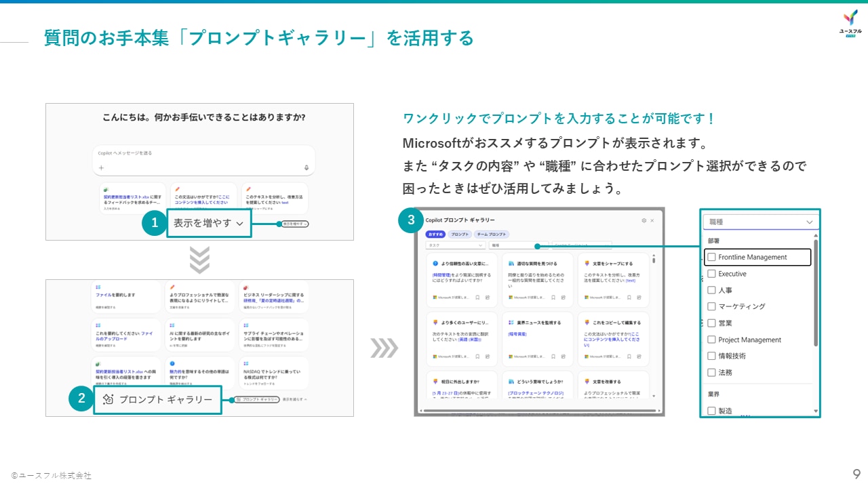Bookmark the 文章をシャープにする prompt card
Image resolution: width=868 pixels, height=488 pixels.
coord(629,298)
